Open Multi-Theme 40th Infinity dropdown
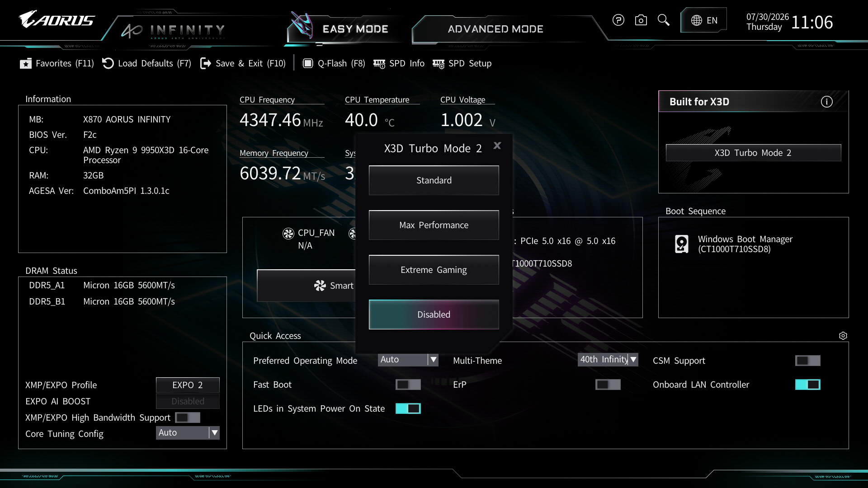Viewport: 868px width, 488px height. click(608, 360)
